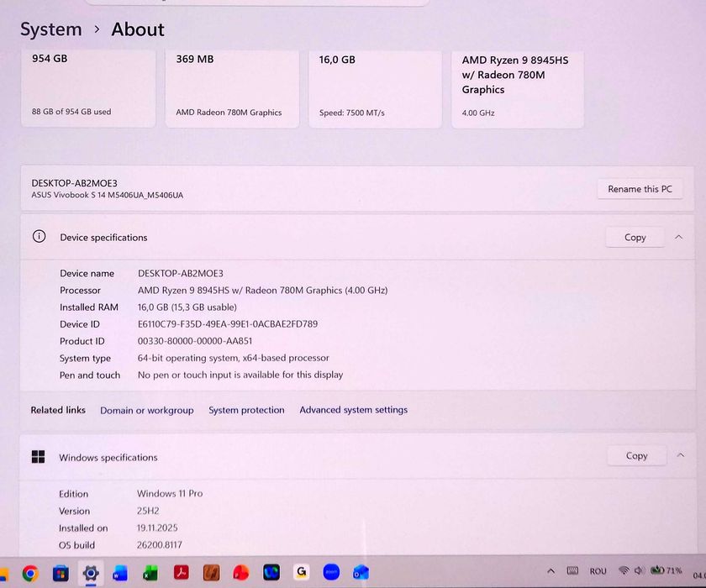Image resolution: width=706 pixels, height=588 pixels.
Task: Select the Processor value text
Action: pos(262,290)
